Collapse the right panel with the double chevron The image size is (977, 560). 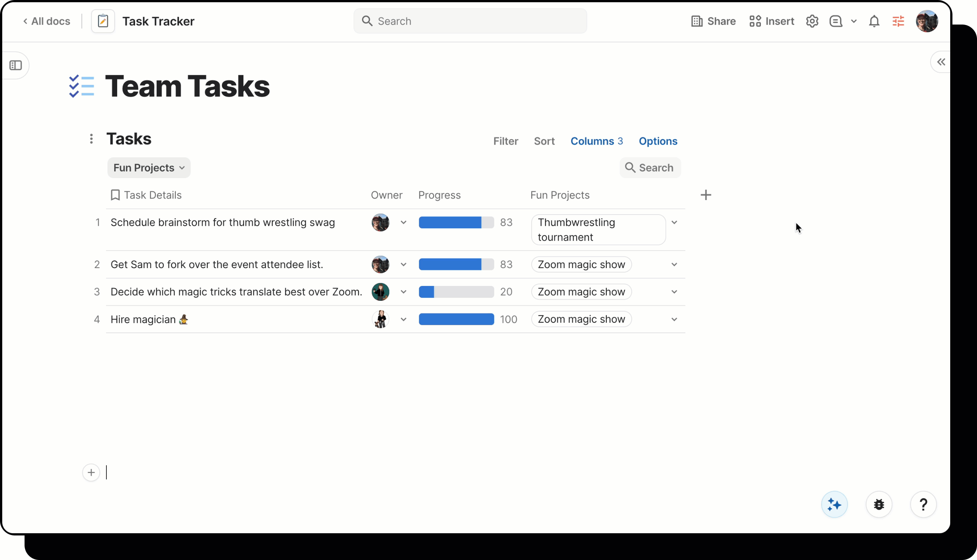pyautogui.click(x=941, y=61)
